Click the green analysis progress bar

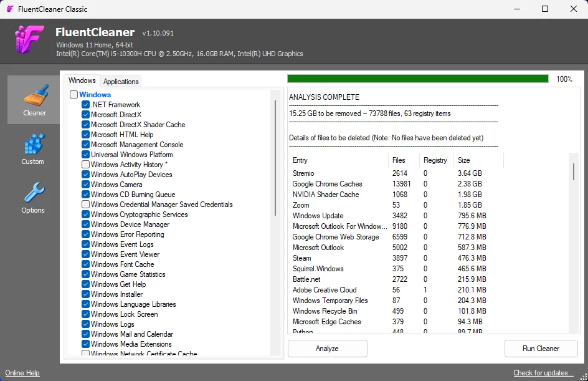418,79
